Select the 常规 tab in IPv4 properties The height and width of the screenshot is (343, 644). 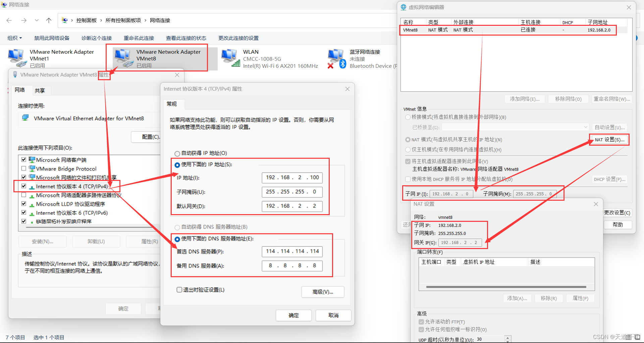[172, 104]
